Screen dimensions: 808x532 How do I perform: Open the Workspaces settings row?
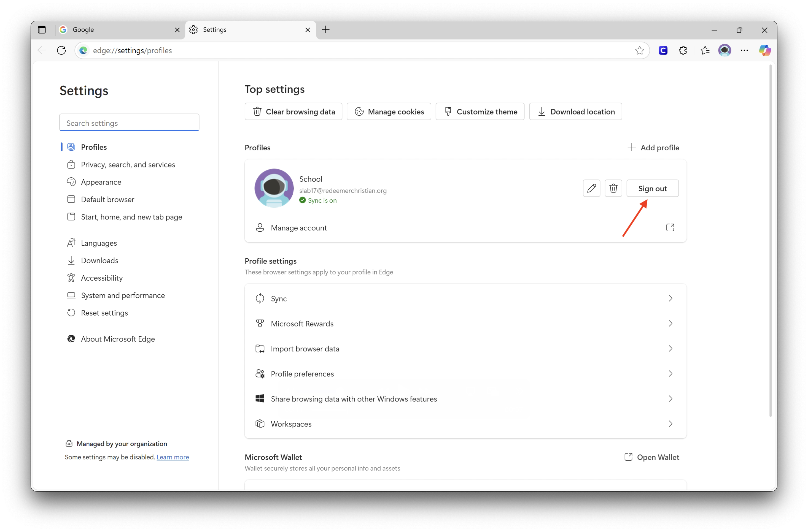pyautogui.click(x=465, y=424)
